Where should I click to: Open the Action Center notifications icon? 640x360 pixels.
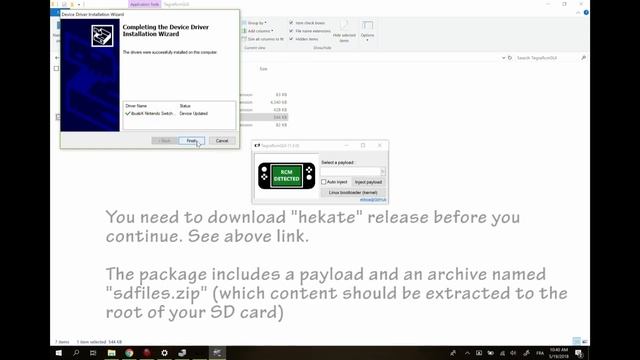tap(579, 353)
